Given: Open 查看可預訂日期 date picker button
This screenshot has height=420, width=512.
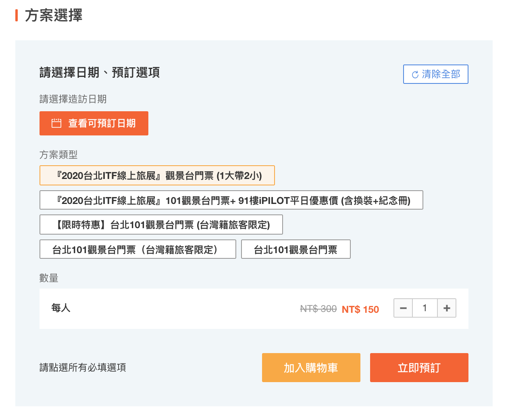Looking at the screenshot, I should 94,123.
